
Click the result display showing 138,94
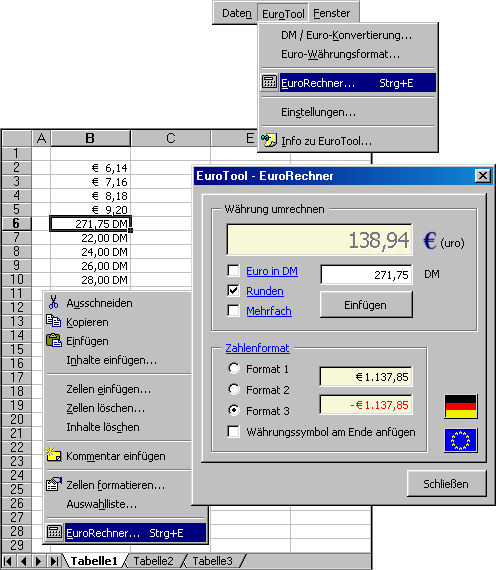point(319,240)
